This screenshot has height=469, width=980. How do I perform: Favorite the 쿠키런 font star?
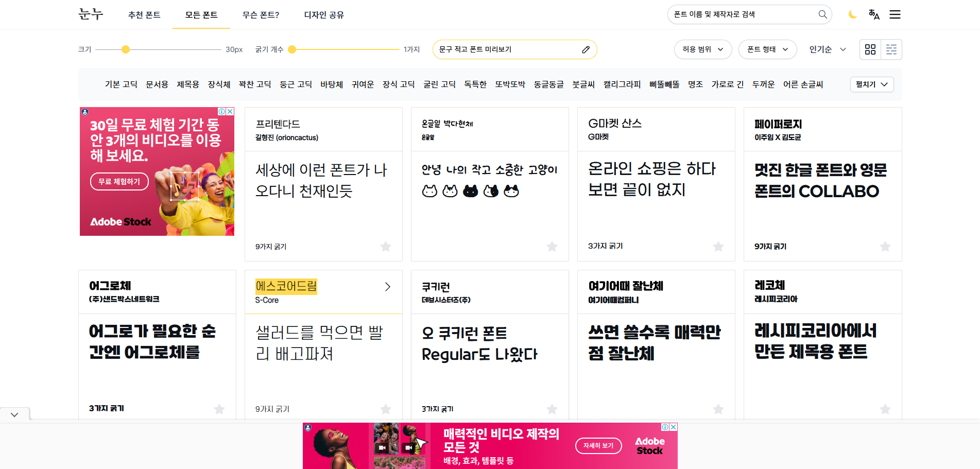(552, 409)
